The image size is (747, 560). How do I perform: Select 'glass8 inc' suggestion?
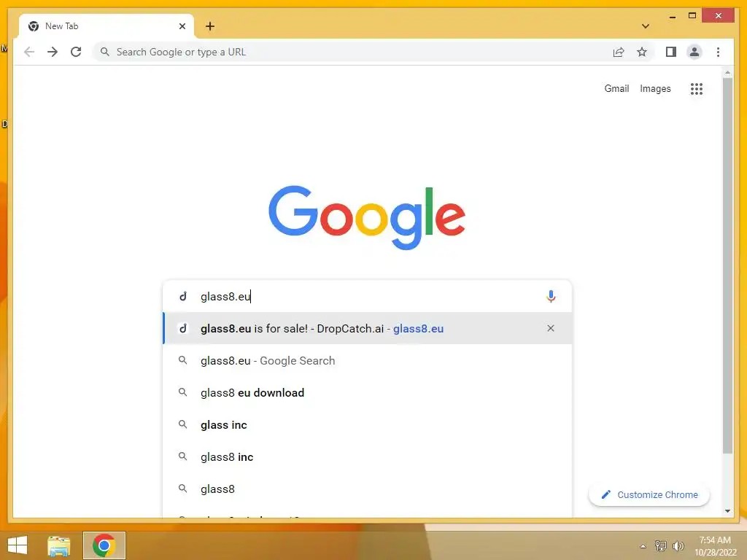point(367,456)
